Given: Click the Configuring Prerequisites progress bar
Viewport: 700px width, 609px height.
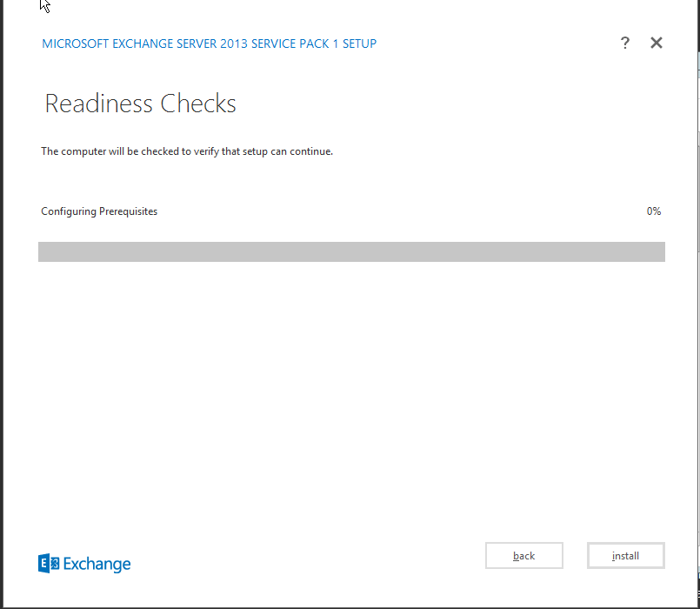Looking at the screenshot, I should pos(352,251).
